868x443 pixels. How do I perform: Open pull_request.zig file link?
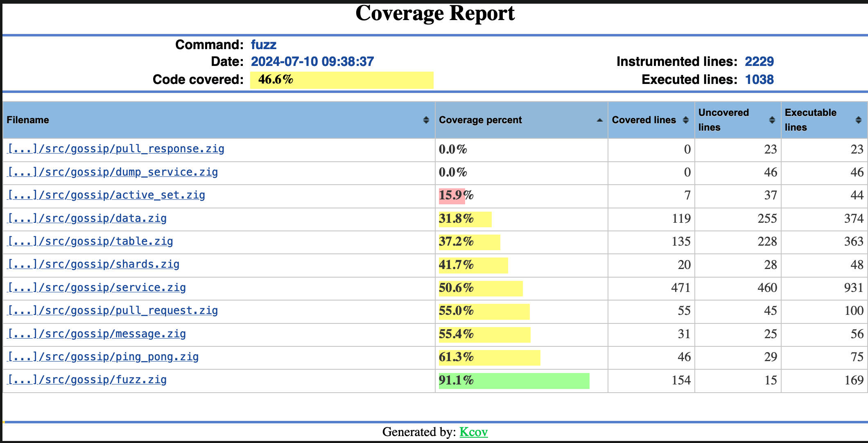coord(113,310)
